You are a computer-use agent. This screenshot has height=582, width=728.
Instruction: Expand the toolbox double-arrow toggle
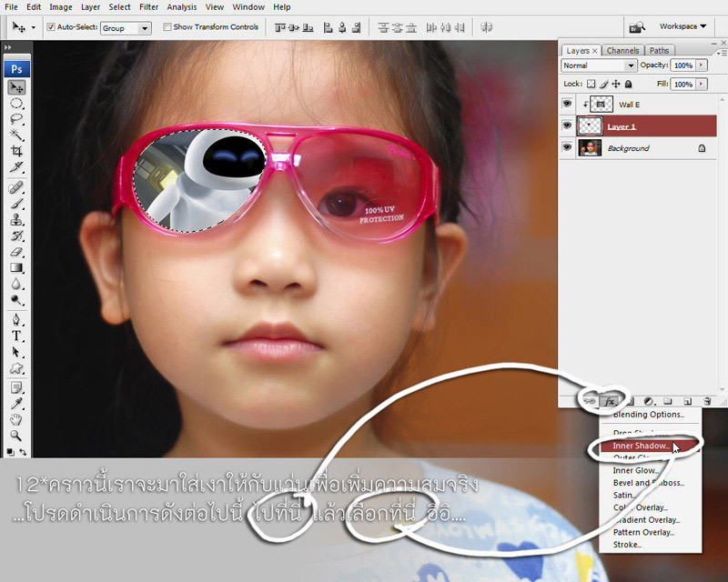[x=7, y=47]
